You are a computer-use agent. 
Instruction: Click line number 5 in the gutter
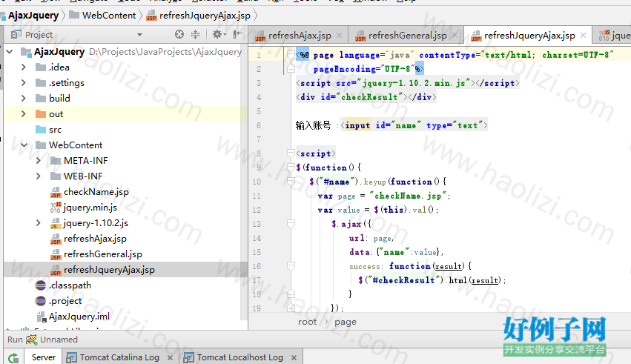coord(258,111)
